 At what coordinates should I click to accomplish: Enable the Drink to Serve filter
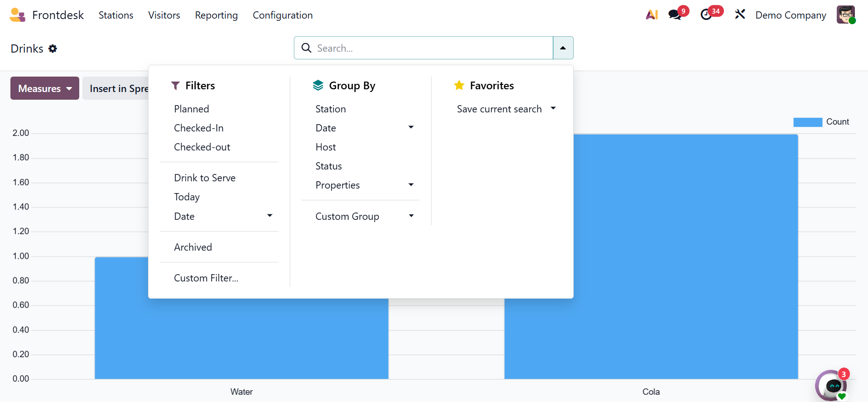point(205,178)
